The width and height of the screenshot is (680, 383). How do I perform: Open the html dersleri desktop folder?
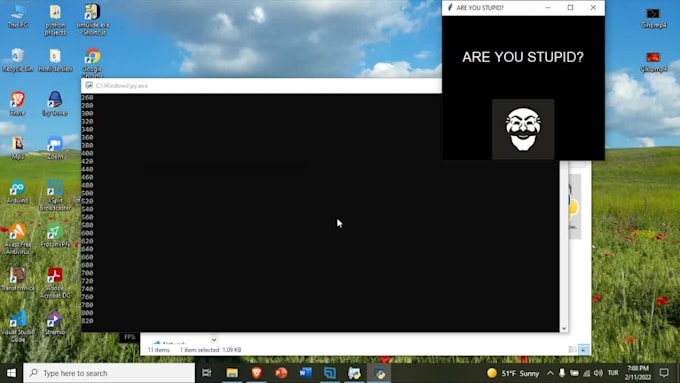(x=55, y=60)
